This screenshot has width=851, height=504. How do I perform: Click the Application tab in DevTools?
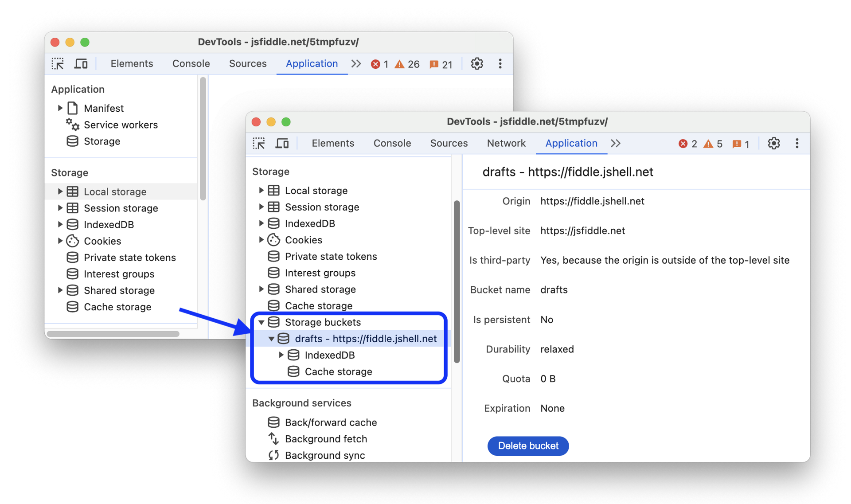pyautogui.click(x=570, y=143)
